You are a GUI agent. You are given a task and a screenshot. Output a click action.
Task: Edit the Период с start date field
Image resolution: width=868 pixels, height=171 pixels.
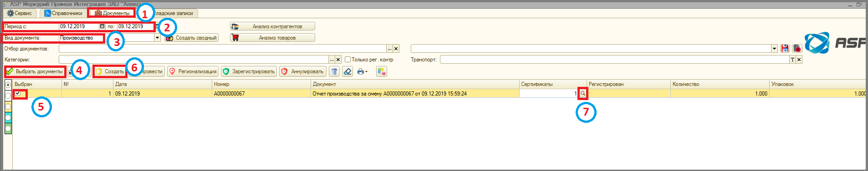(79, 26)
